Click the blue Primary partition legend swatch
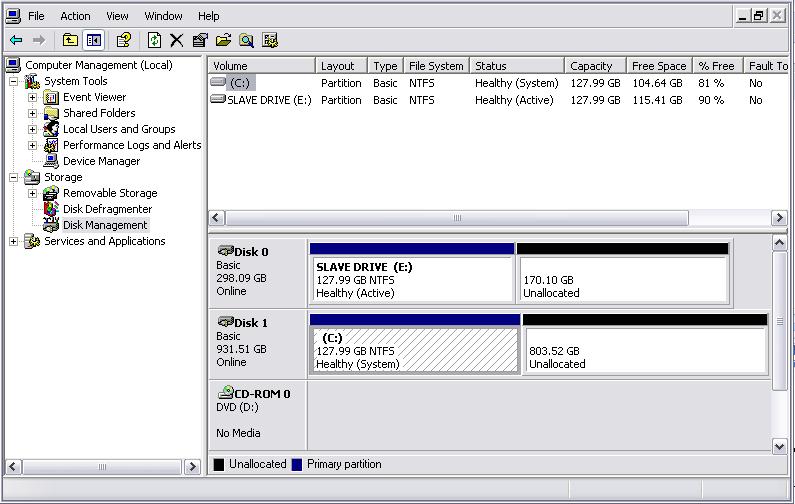795x504 pixels. (296, 464)
